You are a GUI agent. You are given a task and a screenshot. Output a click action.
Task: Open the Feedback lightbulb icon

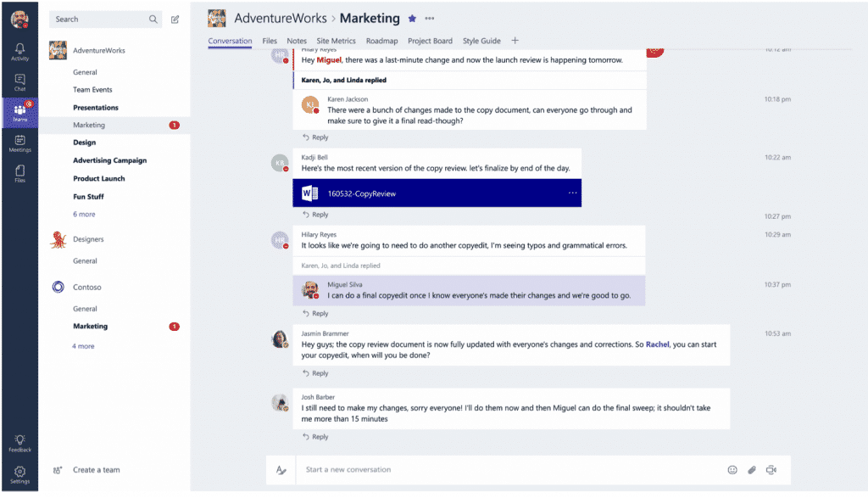coord(20,443)
